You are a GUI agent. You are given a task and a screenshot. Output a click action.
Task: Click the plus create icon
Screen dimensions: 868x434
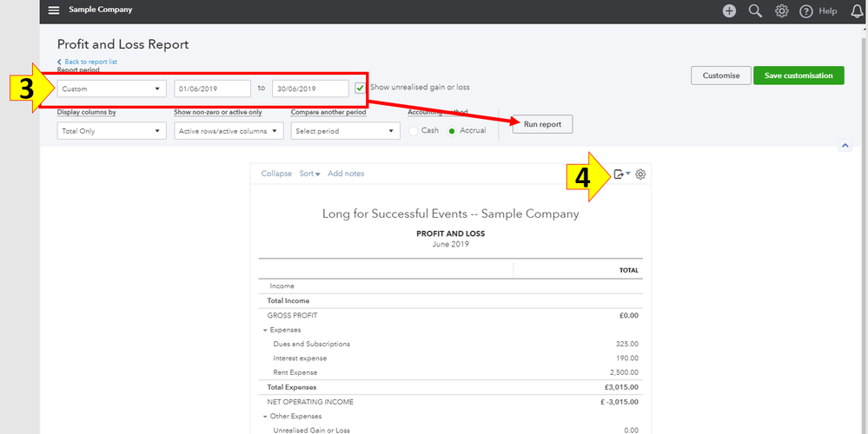pos(729,10)
